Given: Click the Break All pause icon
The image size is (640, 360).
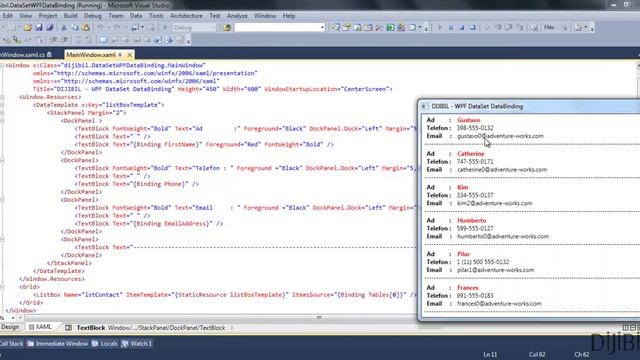Looking at the screenshot, I should tap(451, 27).
